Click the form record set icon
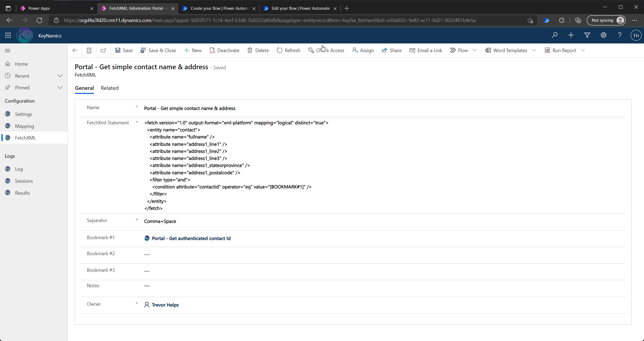 89,50
